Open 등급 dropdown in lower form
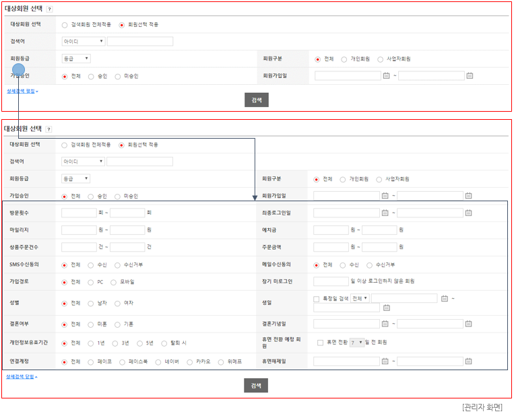This screenshot has width=514, height=420. [x=75, y=178]
